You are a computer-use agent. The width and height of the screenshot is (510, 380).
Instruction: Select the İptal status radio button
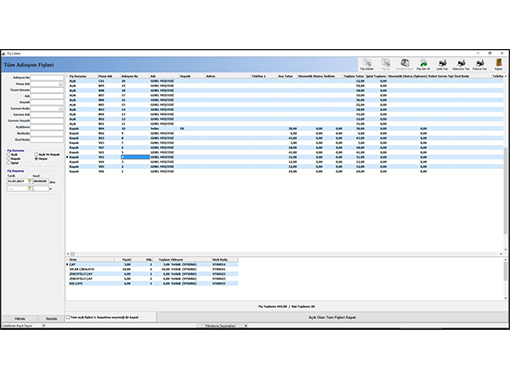click(9, 163)
